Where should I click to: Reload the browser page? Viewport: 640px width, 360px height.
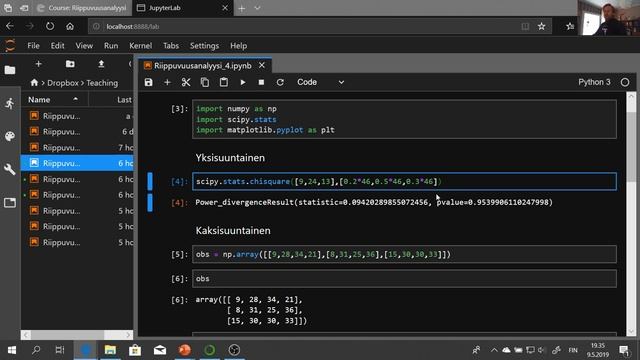pos(50,26)
